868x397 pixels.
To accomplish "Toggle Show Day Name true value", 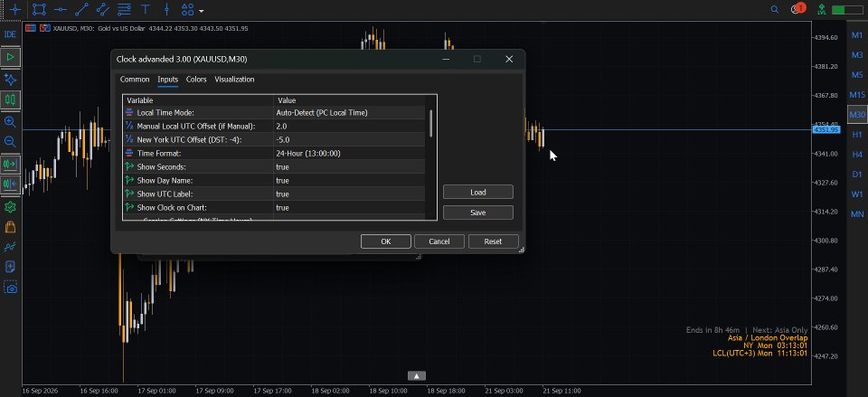I will pos(350,181).
